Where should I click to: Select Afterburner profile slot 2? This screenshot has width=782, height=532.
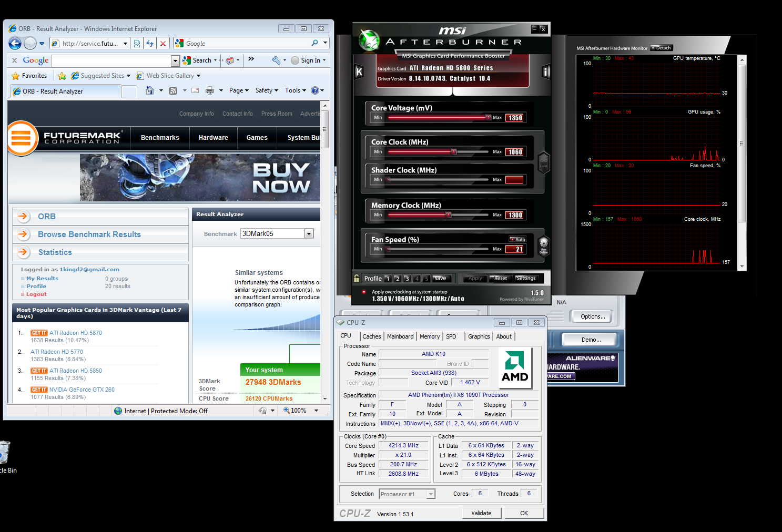tap(397, 279)
